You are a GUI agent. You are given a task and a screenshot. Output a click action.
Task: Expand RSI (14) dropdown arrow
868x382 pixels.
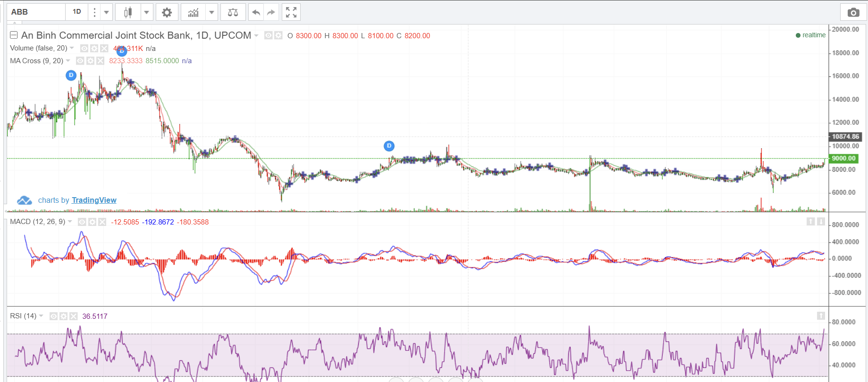[41, 316]
